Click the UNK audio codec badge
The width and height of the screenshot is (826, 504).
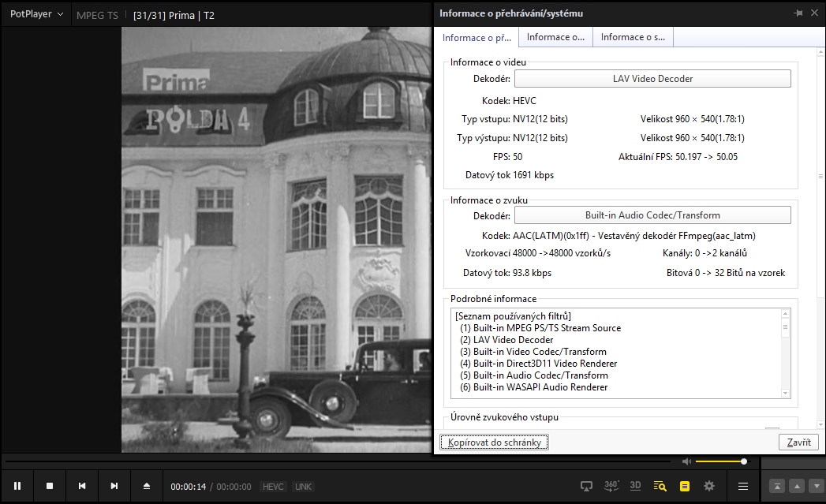303,487
